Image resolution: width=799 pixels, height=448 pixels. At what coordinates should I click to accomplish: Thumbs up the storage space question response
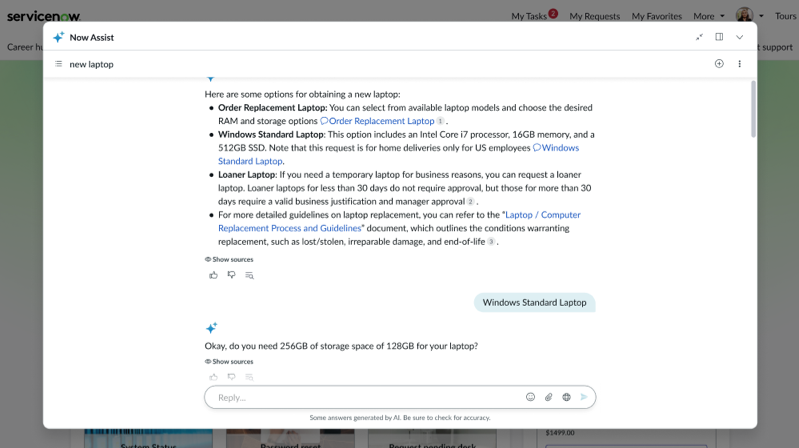(x=214, y=377)
